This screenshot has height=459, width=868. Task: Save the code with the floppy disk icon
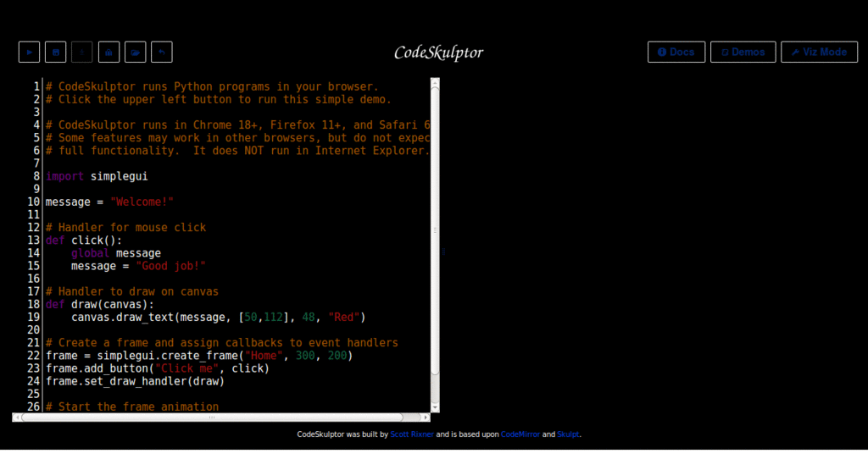55,52
